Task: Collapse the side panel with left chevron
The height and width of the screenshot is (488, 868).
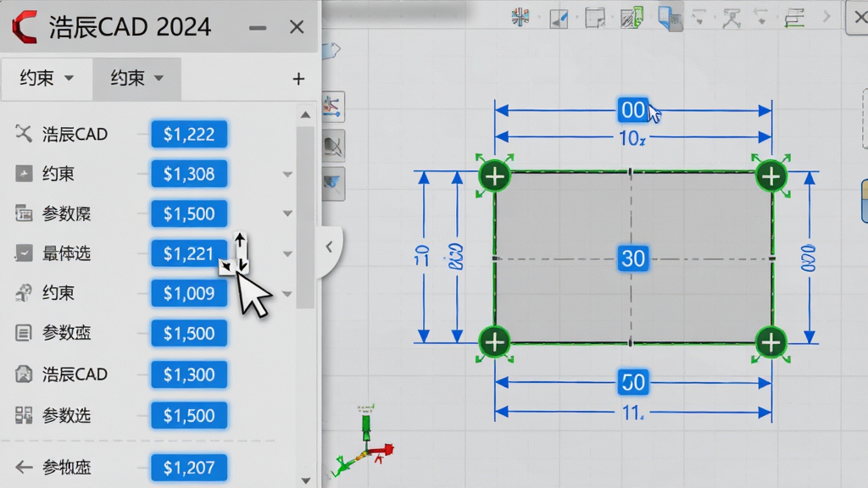Action: pyautogui.click(x=329, y=247)
